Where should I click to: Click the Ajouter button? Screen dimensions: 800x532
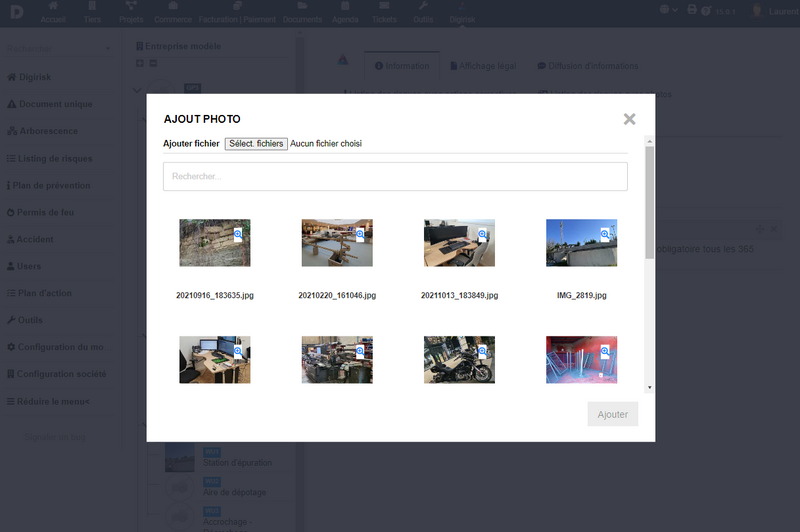612,414
